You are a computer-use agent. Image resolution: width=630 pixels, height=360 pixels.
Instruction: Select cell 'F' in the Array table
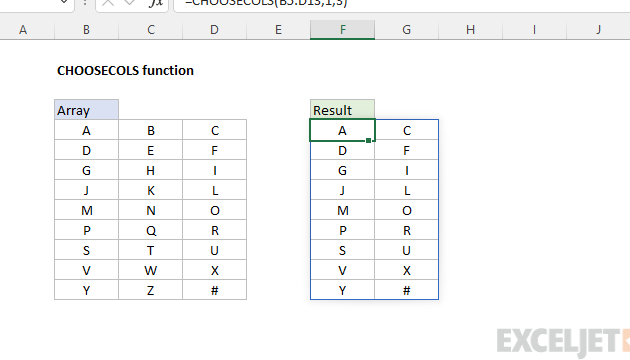(x=215, y=150)
